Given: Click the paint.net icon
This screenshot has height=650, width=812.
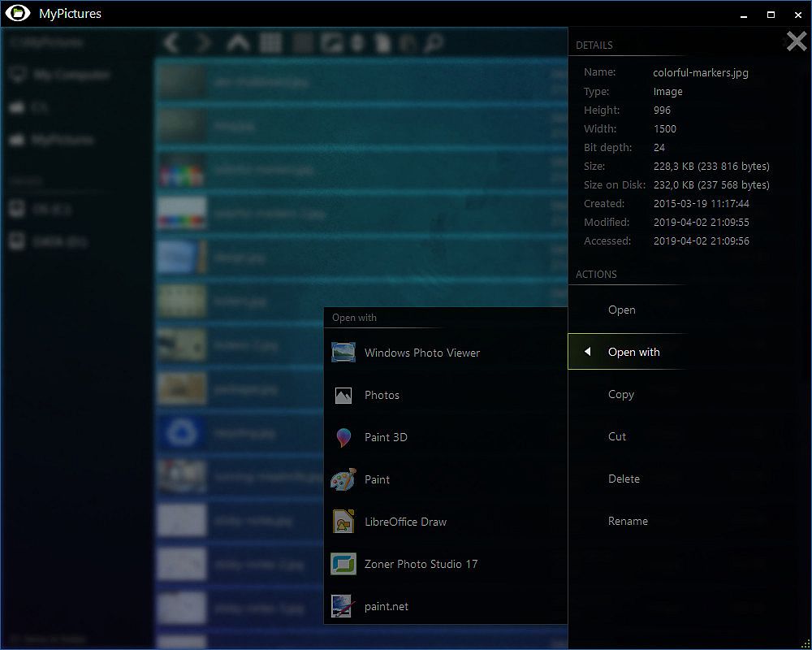Looking at the screenshot, I should (343, 606).
